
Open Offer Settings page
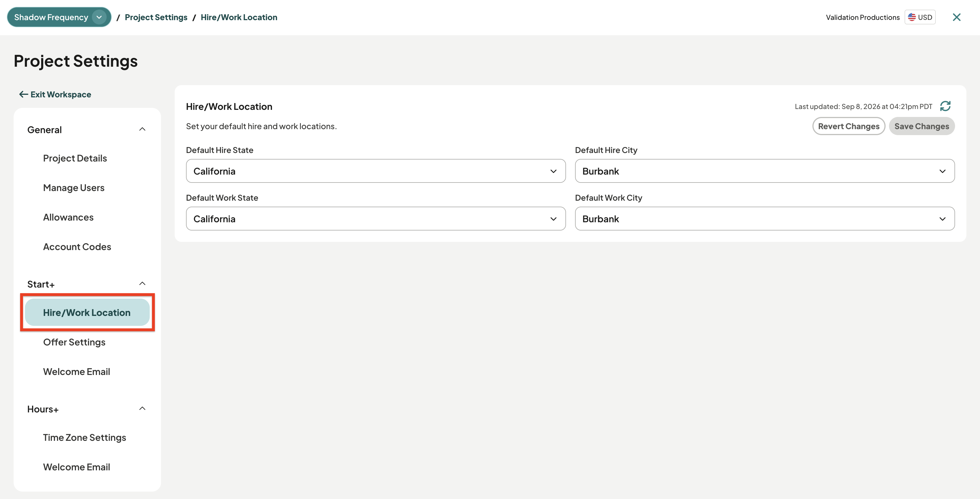tap(74, 342)
